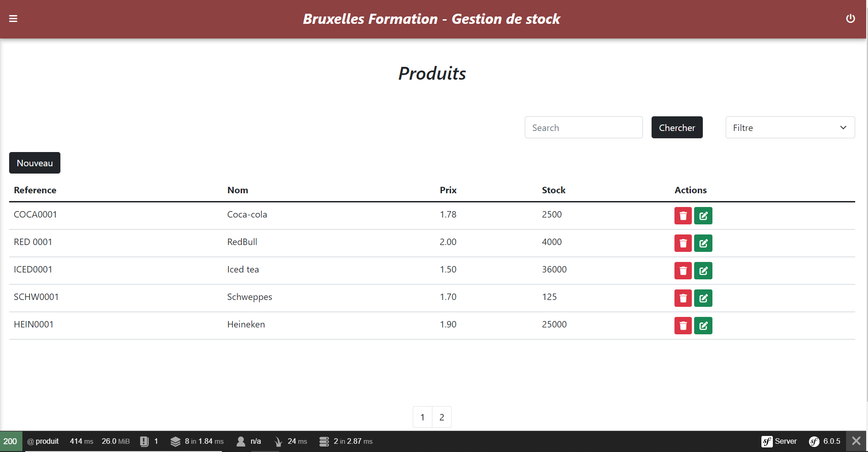The image size is (868, 452).
Task: Open the Filtre dropdown
Action: coord(790,127)
